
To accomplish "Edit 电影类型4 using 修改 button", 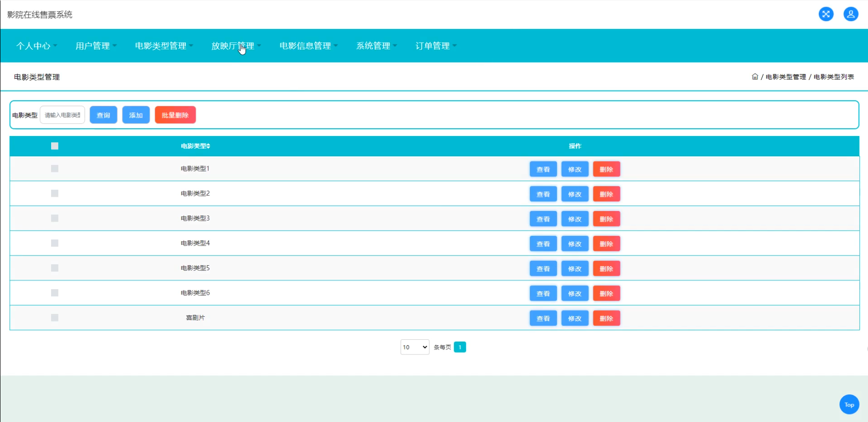I will click(575, 244).
